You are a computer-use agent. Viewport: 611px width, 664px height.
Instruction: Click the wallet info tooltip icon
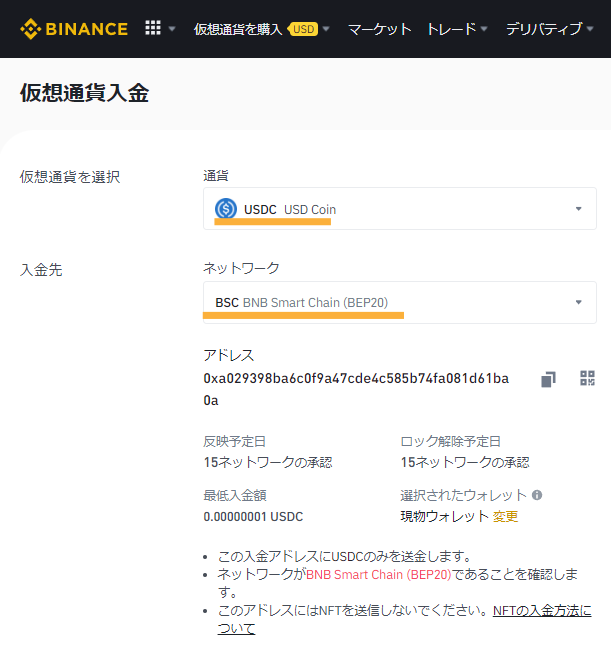point(537,495)
